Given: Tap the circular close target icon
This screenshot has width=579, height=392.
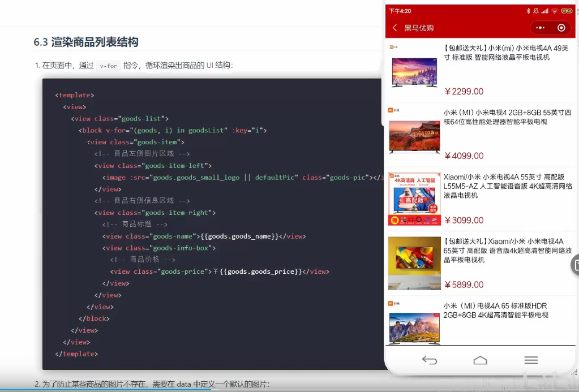Looking at the screenshot, I should 561,28.
